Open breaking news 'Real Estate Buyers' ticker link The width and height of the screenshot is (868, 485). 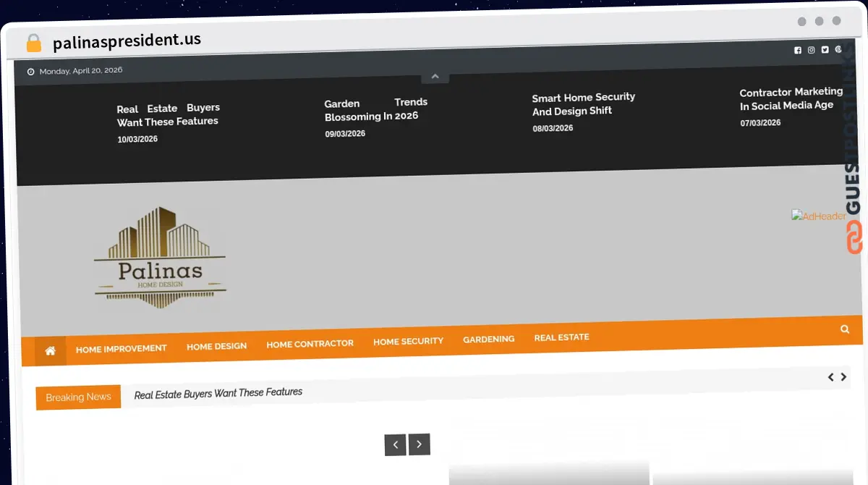218,393
